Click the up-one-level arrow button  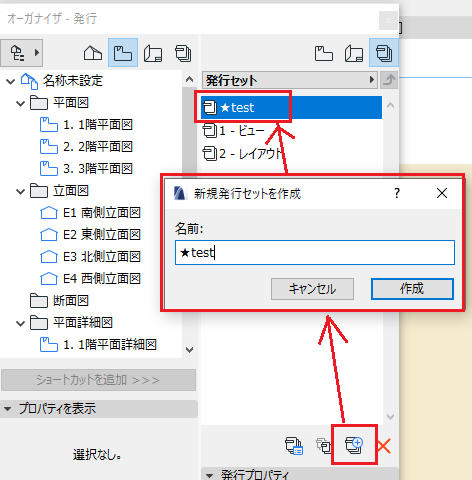click(389, 80)
